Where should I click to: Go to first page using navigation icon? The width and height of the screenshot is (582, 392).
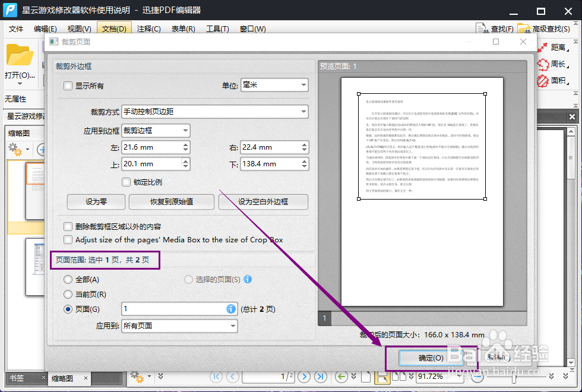coord(216,377)
